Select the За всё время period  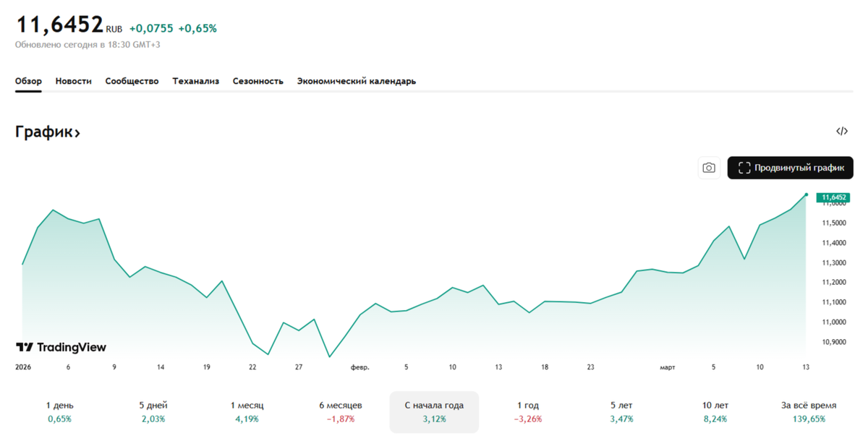pos(809,412)
